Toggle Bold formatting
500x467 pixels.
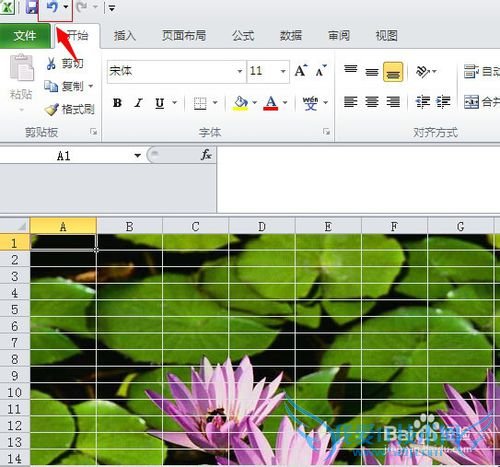click(x=117, y=103)
